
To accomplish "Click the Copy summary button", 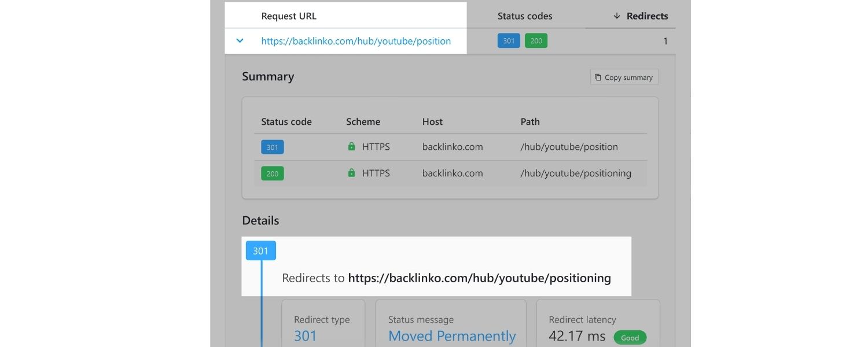I will click(x=624, y=76).
